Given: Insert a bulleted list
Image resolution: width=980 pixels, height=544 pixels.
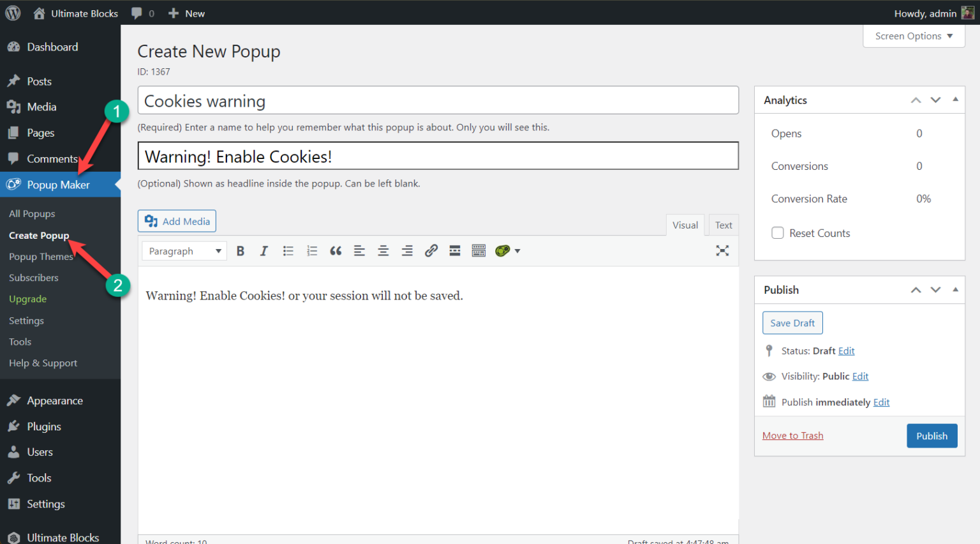Looking at the screenshot, I should pyautogui.click(x=288, y=251).
